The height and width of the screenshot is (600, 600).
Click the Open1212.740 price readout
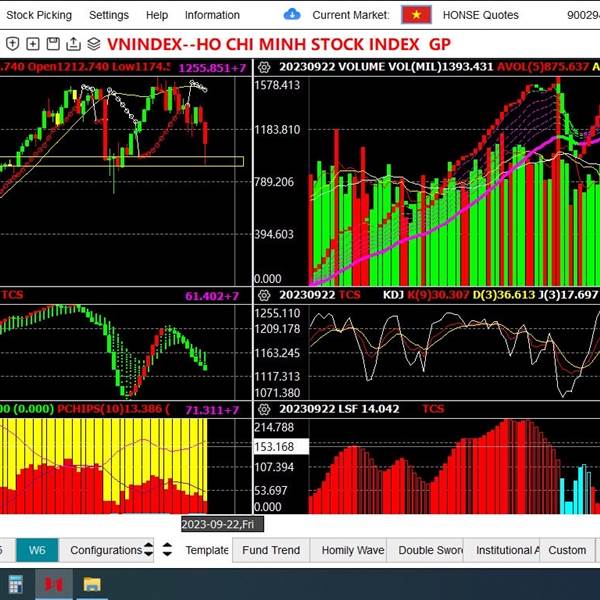click(69, 67)
